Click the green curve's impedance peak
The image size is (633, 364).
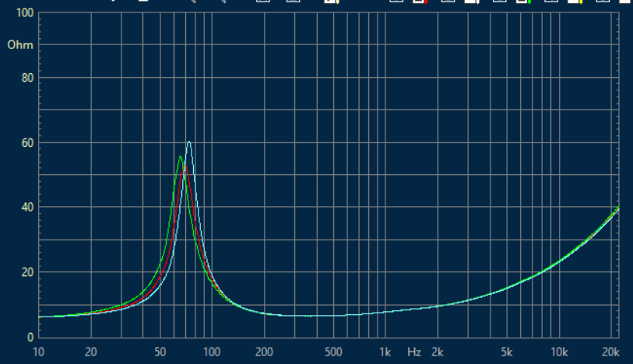point(181,156)
